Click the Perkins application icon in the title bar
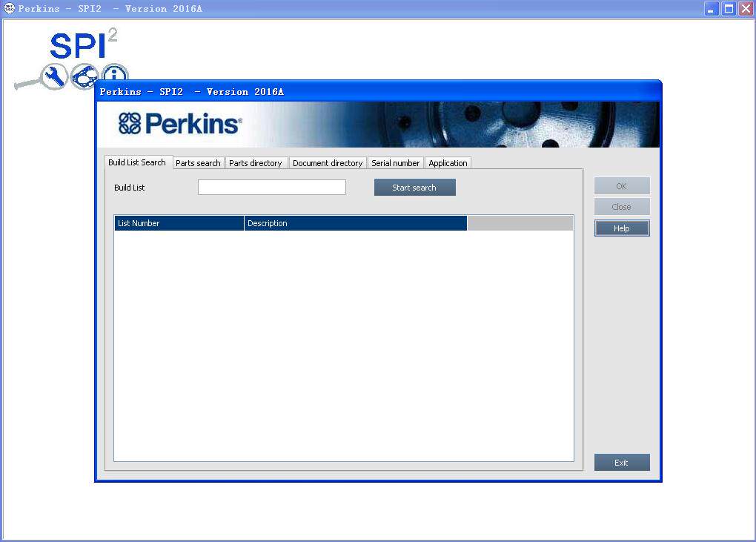This screenshot has width=756, height=542. [x=7, y=8]
